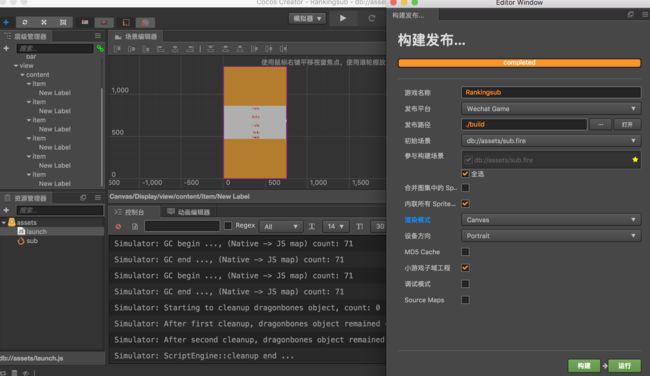The image size is (650, 376).
Task: Open the simulator preview platform dropdown
Action: tap(307, 18)
